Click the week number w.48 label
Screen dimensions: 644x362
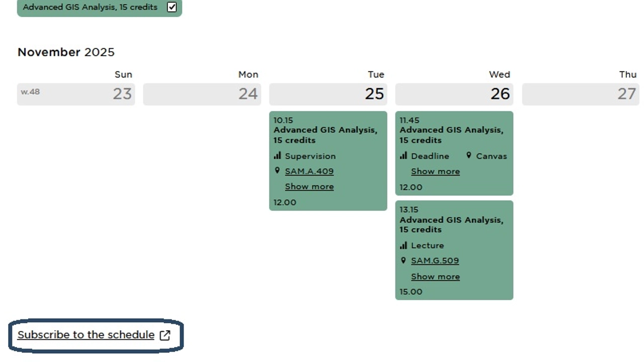click(x=30, y=93)
